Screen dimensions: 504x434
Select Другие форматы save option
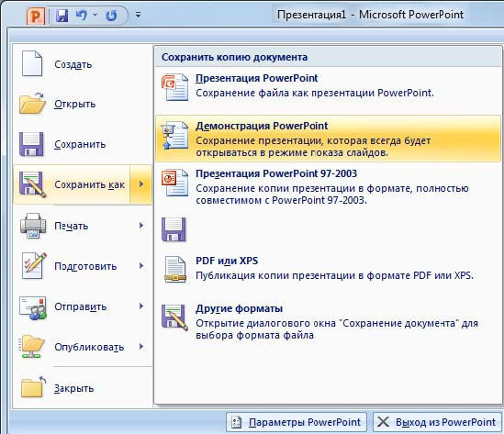[328, 321]
